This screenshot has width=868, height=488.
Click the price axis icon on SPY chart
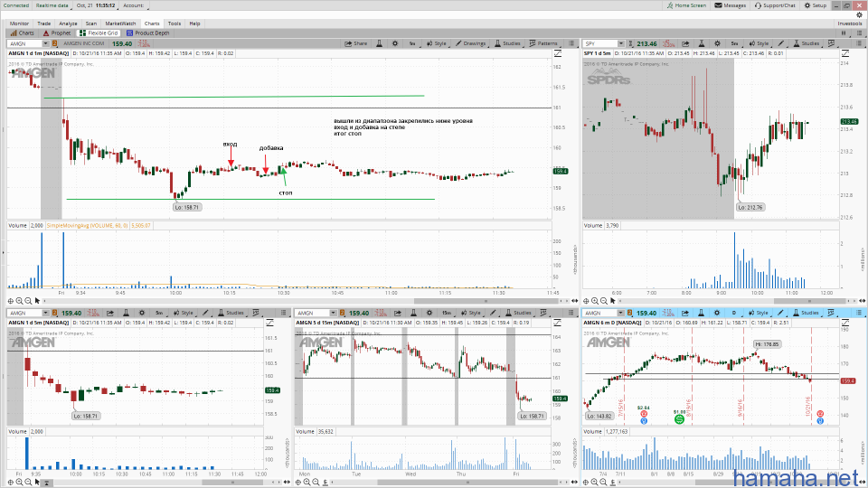coord(845,53)
